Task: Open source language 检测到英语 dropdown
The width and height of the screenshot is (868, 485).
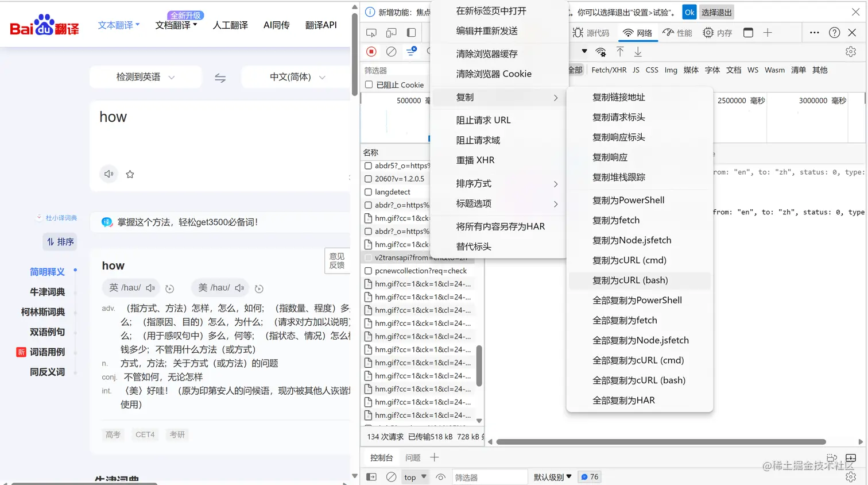Action: pos(145,77)
